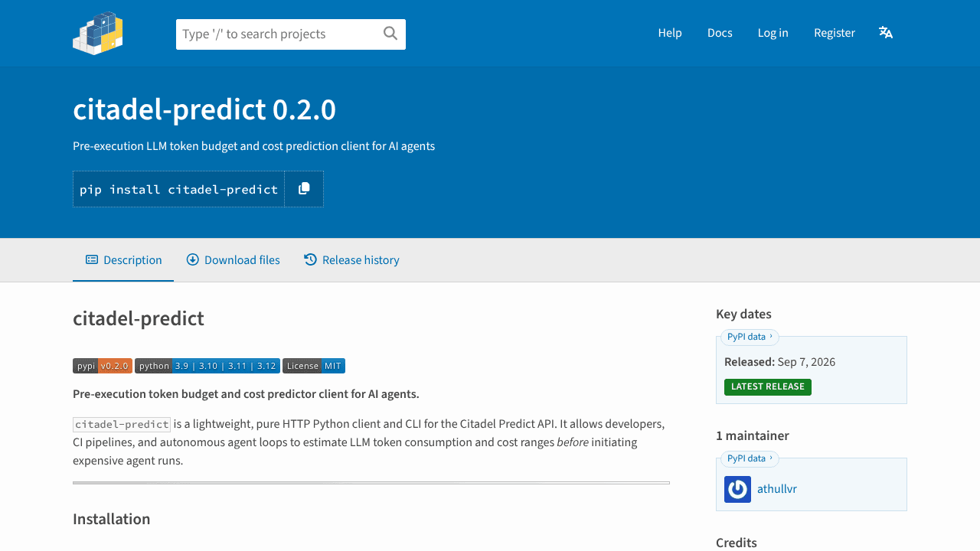Click the Download files arrow icon

pos(193,260)
